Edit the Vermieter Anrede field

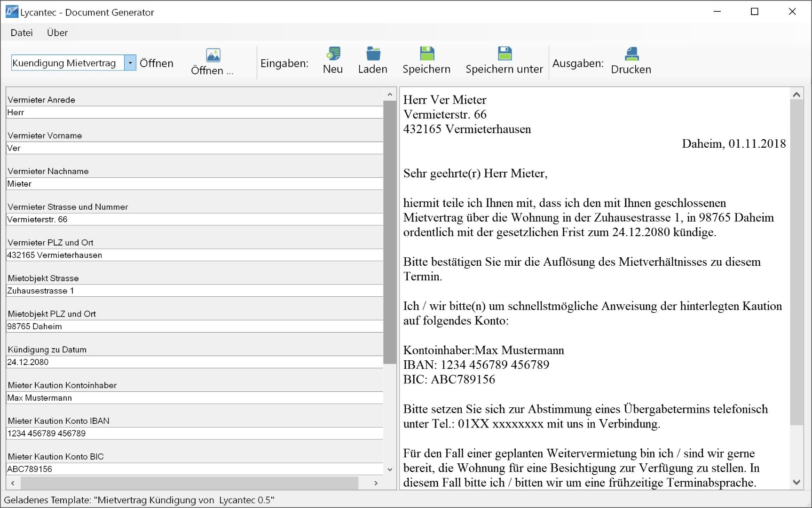click(195, 112)
